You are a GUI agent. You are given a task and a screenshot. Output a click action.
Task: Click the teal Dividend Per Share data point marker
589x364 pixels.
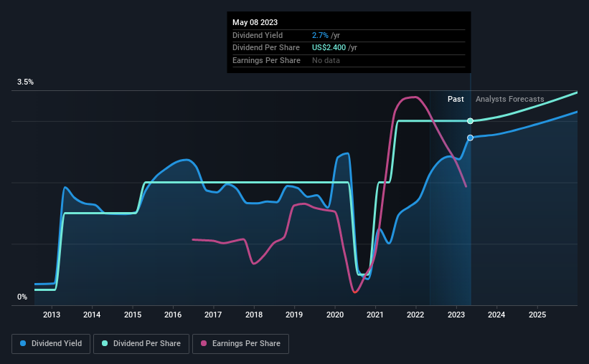[x=471, y=121]
